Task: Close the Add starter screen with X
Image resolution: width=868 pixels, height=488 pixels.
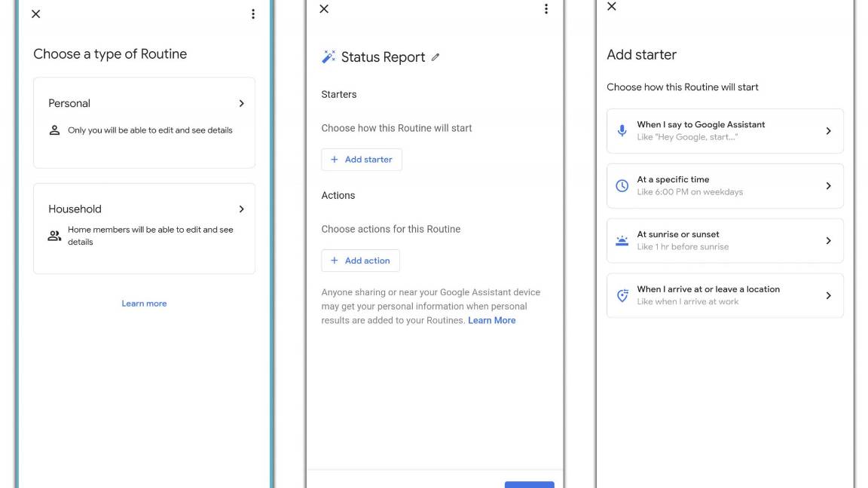Action: click(611, 7)
